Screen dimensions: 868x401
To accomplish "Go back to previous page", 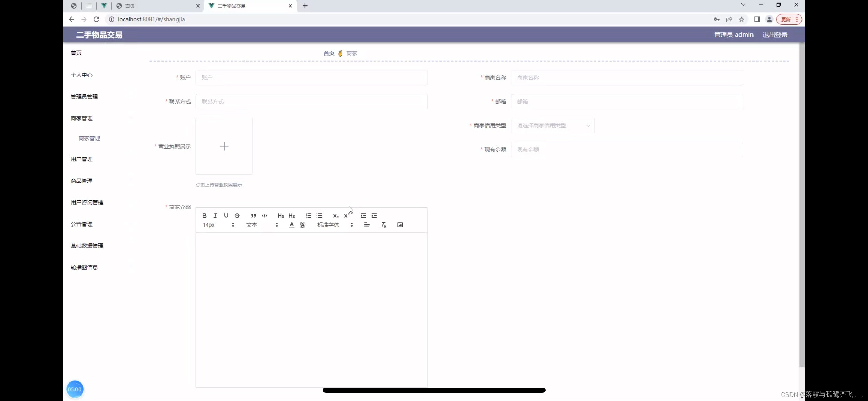I will click(71, 19).
